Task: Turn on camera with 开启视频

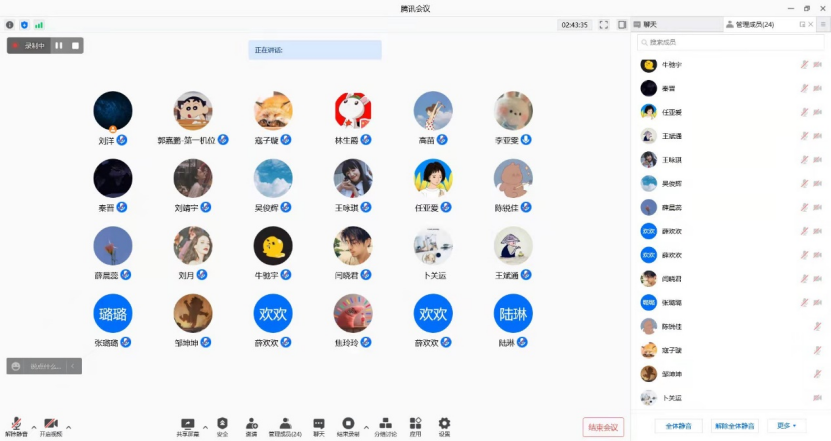Action: [50, 424]
